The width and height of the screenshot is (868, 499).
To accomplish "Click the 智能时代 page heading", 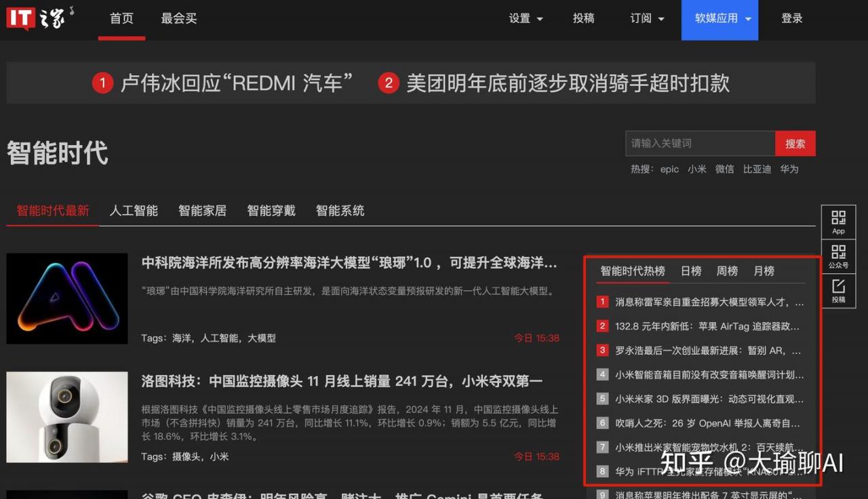I will (x=58, y=153).
